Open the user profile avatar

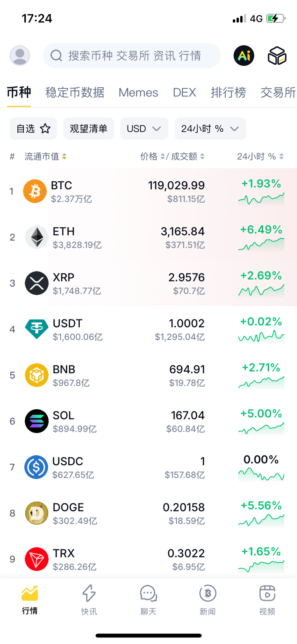[20, 55]
